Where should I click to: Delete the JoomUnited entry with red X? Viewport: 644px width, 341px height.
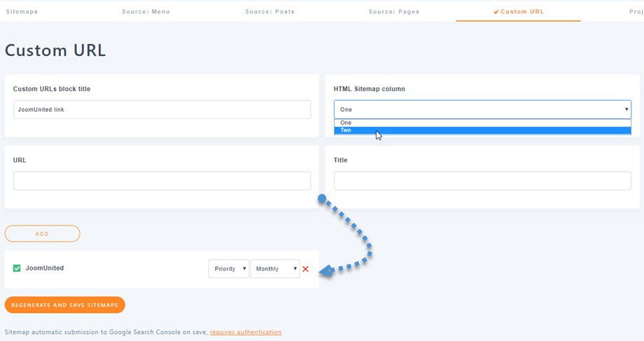[305, 269]
